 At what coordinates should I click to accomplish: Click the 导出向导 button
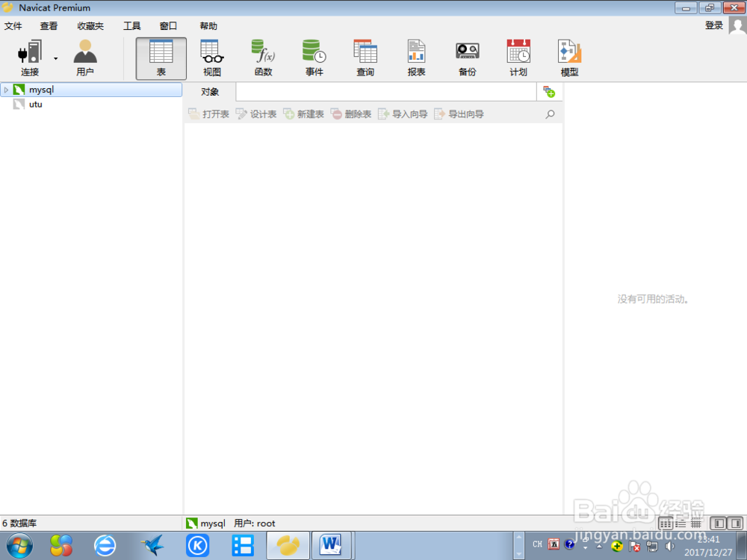point(459,113)
